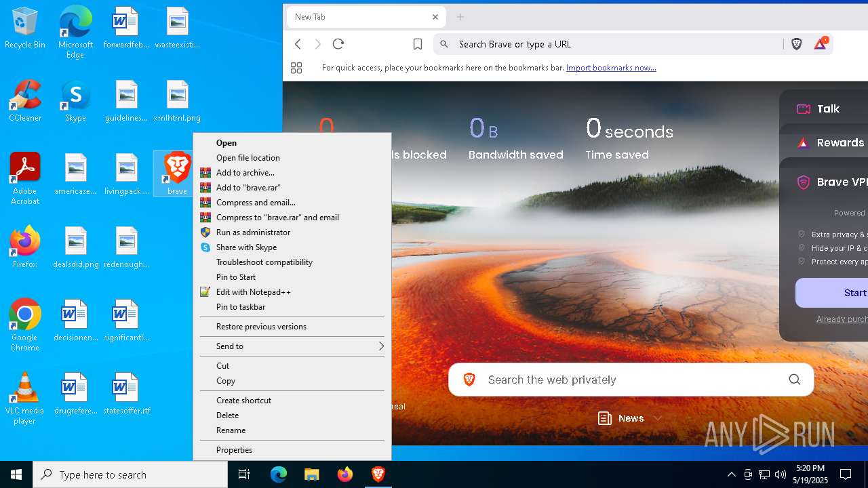Choose Pin to taskbar
This screenshot has height=488, width=868.
[x=292, y=307]
